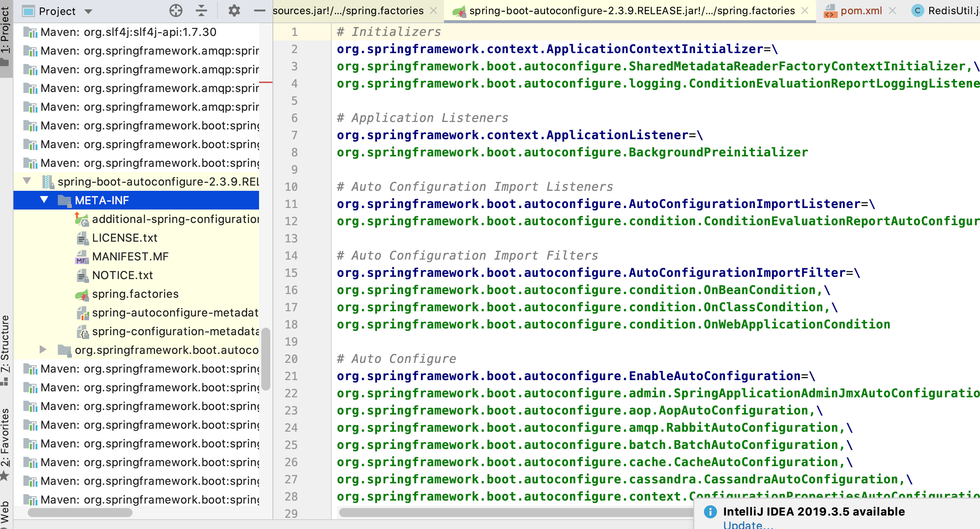Collapse the META-INF folder arrow

coord(44,200)
